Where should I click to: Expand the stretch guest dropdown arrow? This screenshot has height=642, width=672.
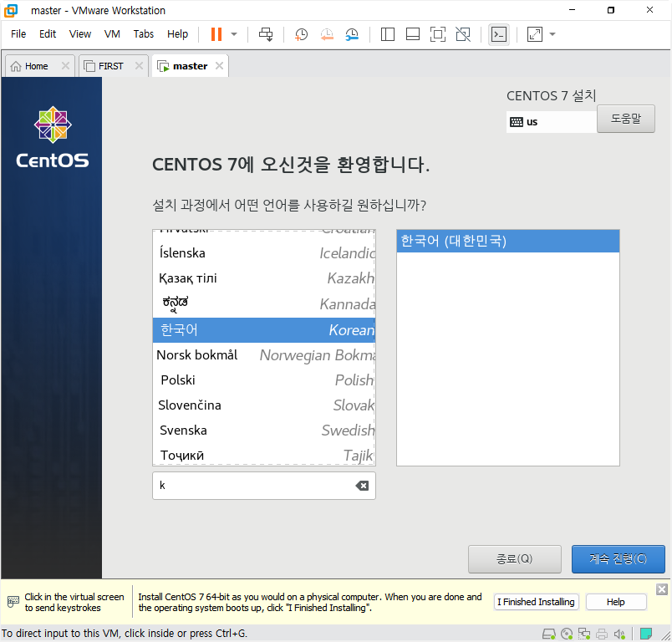click(552, 34)
